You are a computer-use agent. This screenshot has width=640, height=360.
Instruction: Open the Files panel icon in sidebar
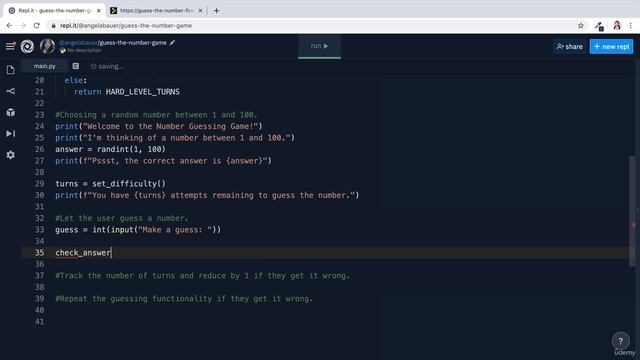(11, 70)
